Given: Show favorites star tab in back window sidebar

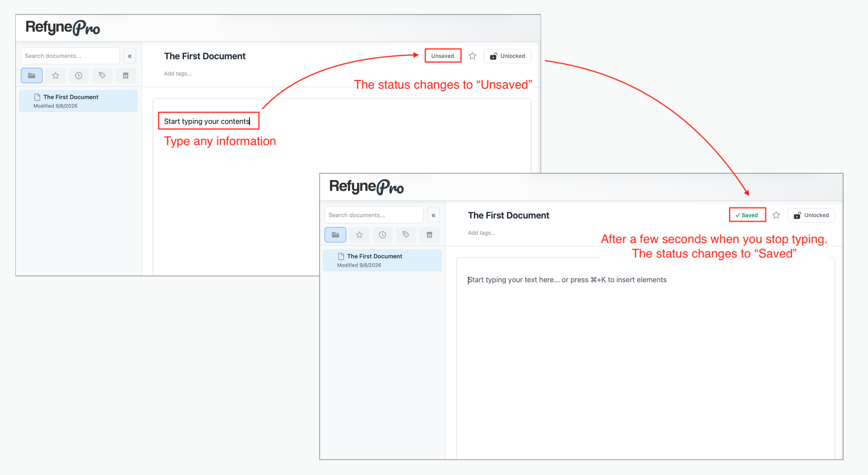Looking at the screenshot, I should pos(56,76).
